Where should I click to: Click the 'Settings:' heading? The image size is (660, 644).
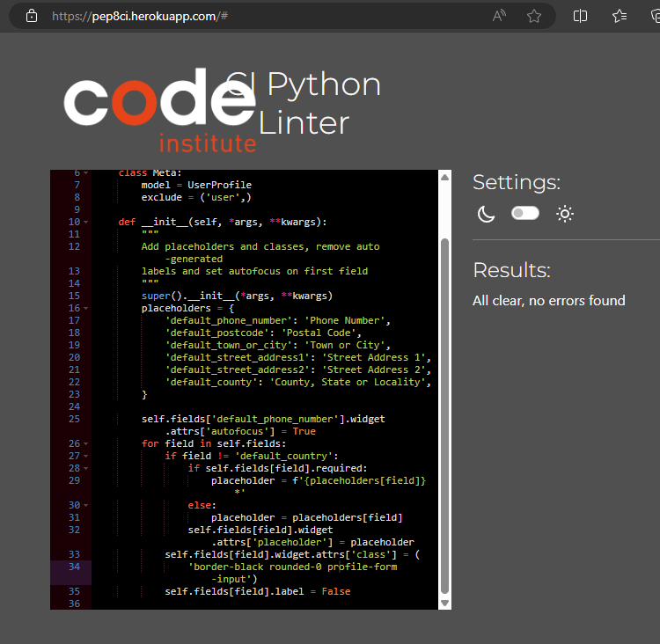517,183
